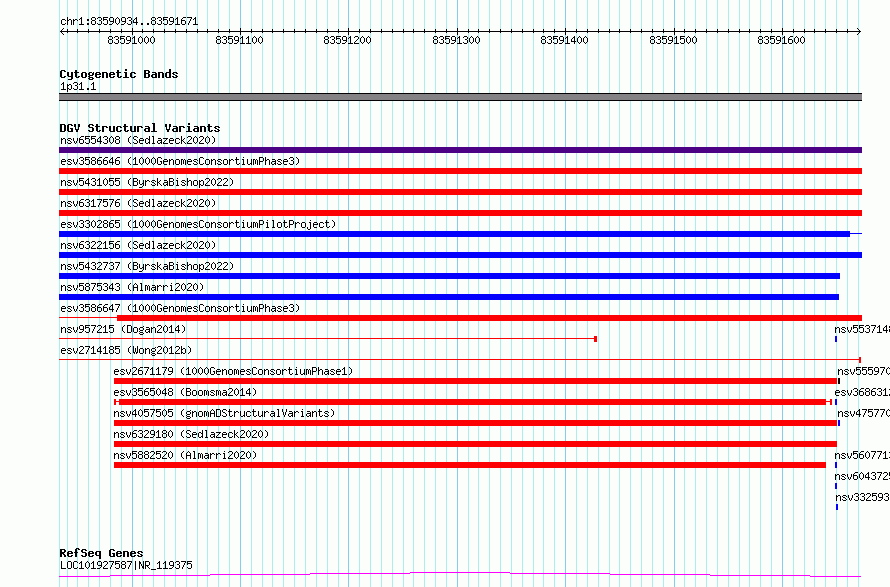The image size is (890, 587).
Task: Open the partially visible nsv555970 label
Action: 863,371
